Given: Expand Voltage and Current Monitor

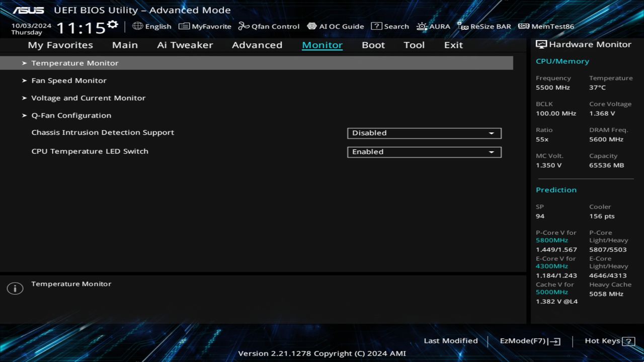Looking at the screenshot, I should coord(89,98).
